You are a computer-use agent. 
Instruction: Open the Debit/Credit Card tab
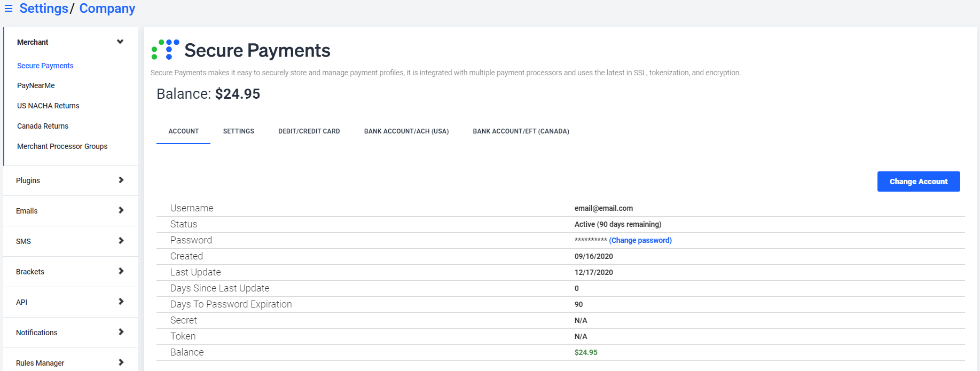click(x=309, y=131)
